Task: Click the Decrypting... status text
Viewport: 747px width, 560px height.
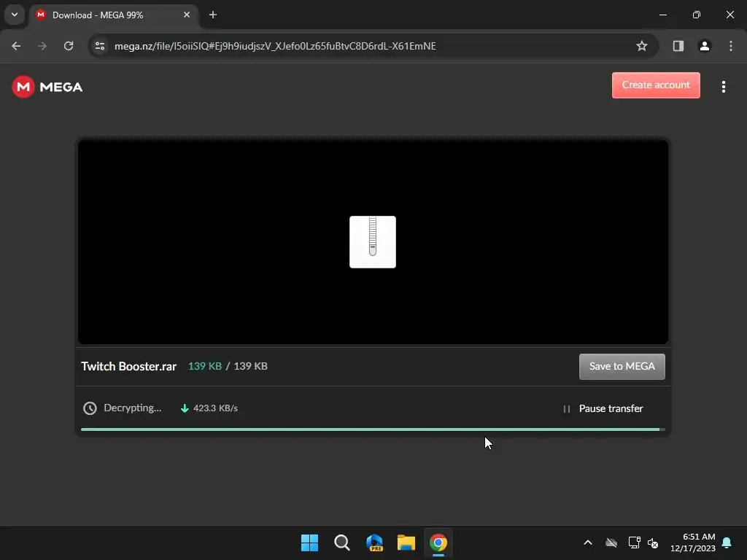Action: (x=133, y=408)
